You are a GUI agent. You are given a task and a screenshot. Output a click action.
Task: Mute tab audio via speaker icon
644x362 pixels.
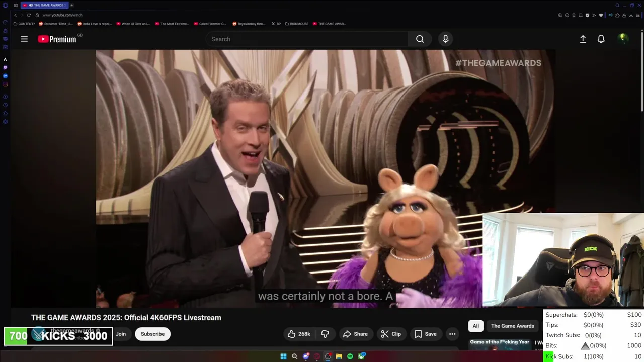coord(611,15)
